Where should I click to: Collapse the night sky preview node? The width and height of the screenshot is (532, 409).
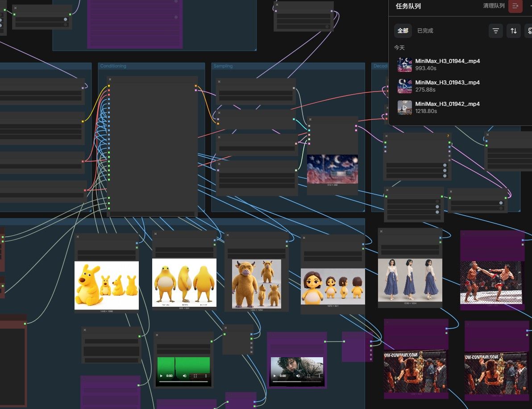point(310,120)
